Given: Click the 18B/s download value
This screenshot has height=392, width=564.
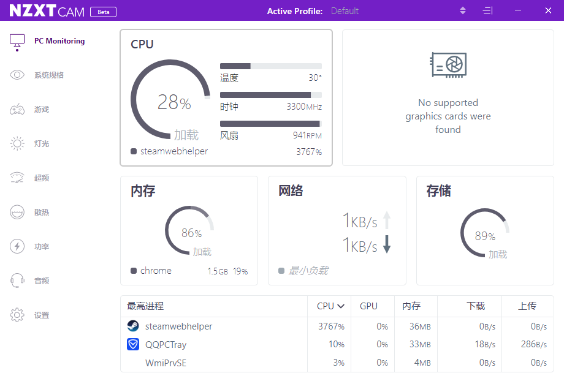Looking at the screenshot, I should [485, 344].
